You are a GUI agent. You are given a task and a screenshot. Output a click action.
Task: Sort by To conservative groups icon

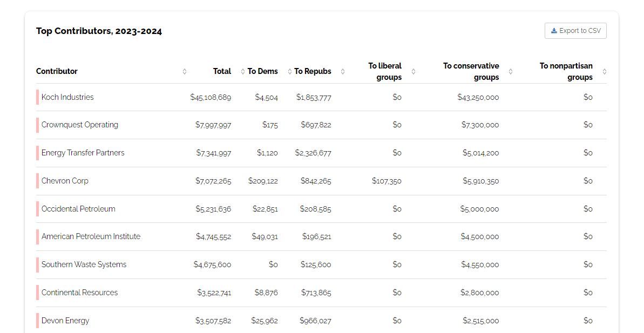pos(511,71)
